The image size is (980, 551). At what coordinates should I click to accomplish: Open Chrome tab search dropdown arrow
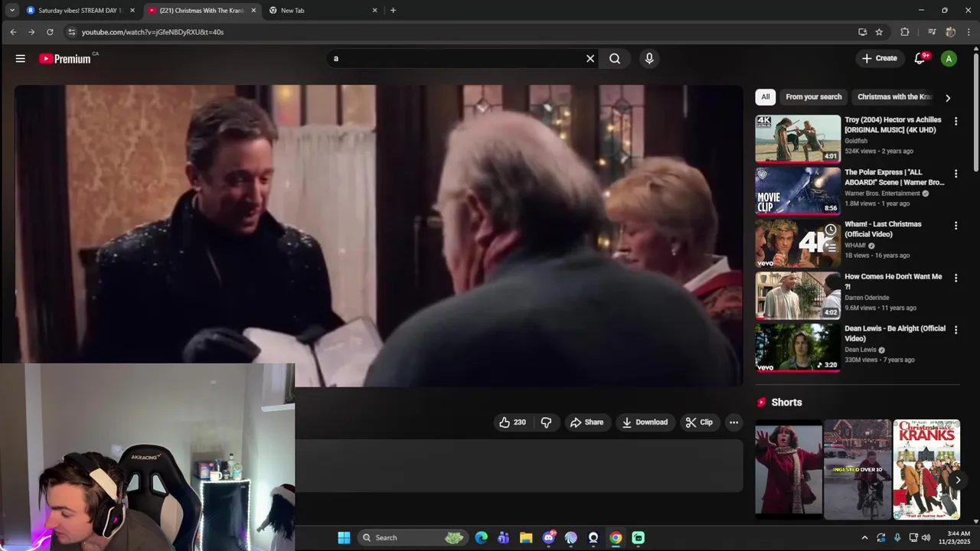[11, 11]
